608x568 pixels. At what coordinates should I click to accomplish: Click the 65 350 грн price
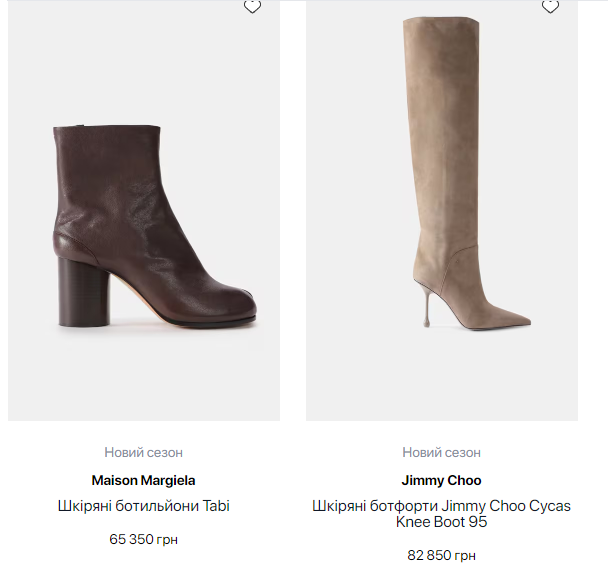click(144, 539)
